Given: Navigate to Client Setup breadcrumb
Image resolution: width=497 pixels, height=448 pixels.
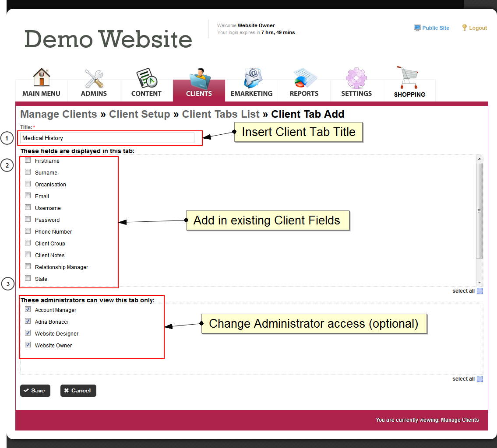Looking at the screenshot, I should point(139,114).
